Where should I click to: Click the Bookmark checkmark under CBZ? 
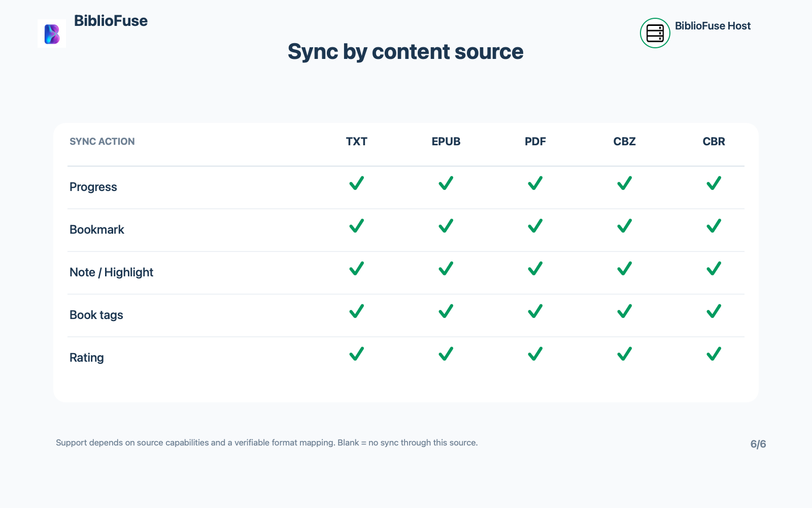[625, 226]
